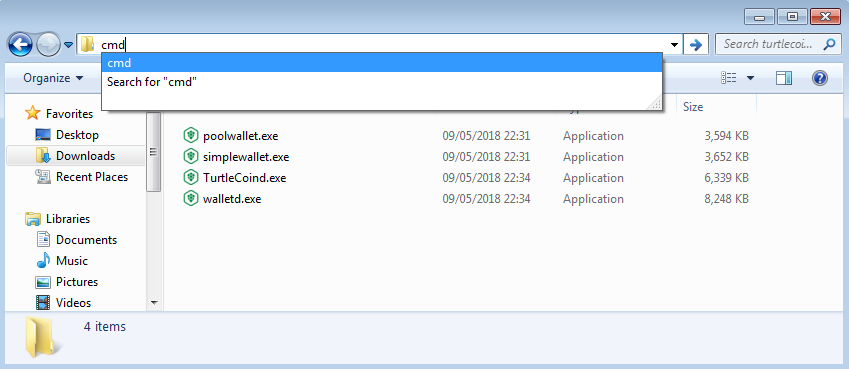The image size is (849, 369).
Task: Click the Favorites star icon
Action: (32, 113)
